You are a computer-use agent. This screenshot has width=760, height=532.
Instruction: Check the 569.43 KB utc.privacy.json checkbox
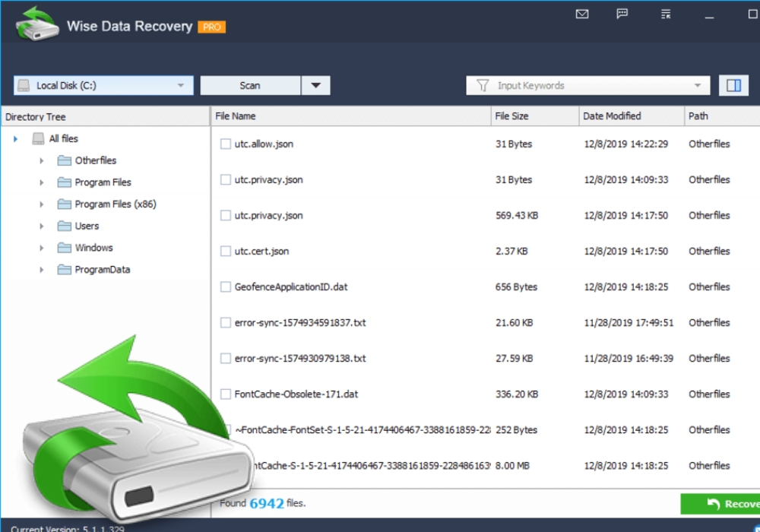(x=226, y=216)
